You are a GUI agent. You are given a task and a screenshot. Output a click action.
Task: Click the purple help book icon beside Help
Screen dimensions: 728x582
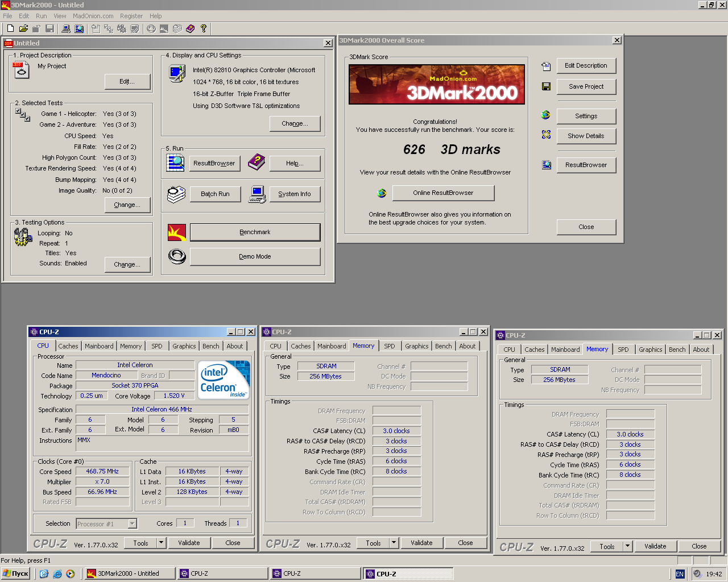[257, 163]
